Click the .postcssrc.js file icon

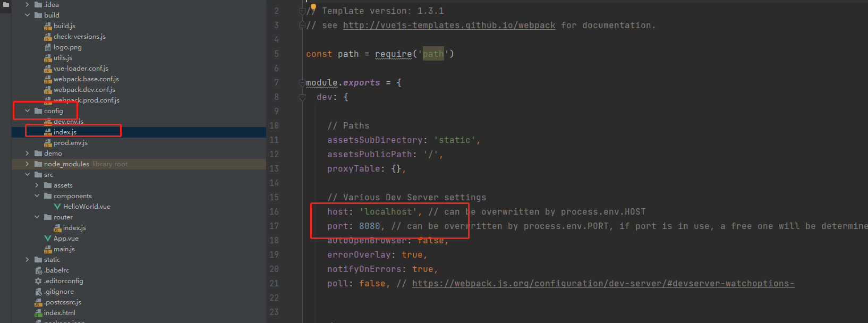pos(38,302)
